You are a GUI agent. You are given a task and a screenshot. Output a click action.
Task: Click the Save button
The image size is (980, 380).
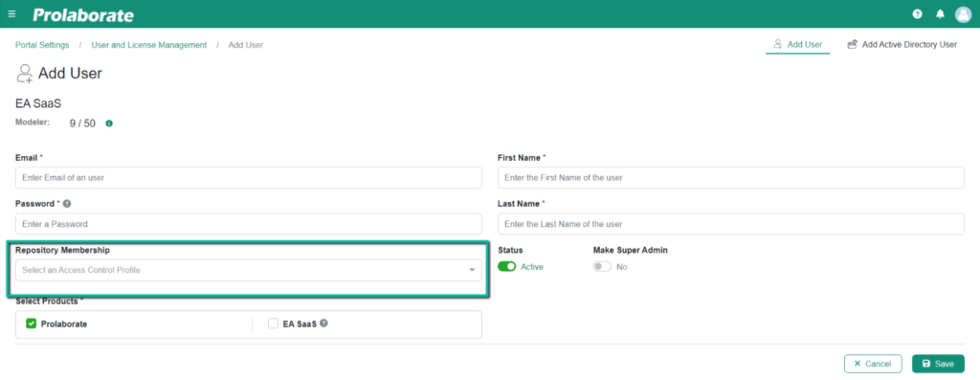tap(938, 364)
